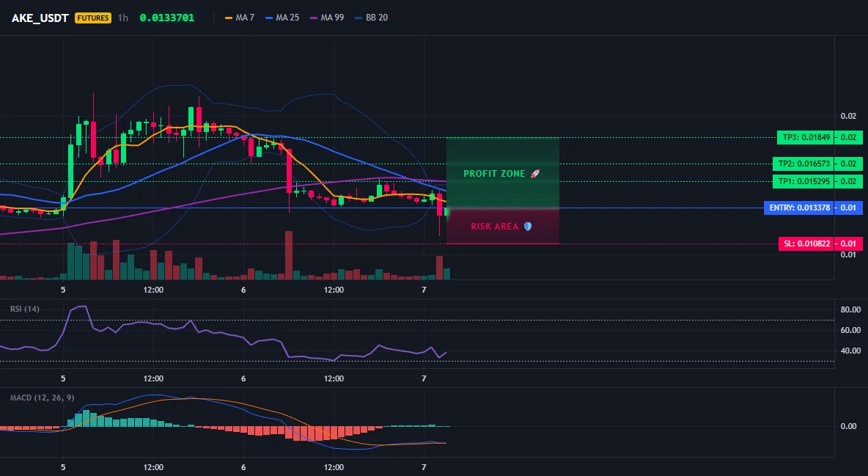Click the rocket icon in profit zone
The width and height of the screenshot is (868, 476).
[534, 173]
